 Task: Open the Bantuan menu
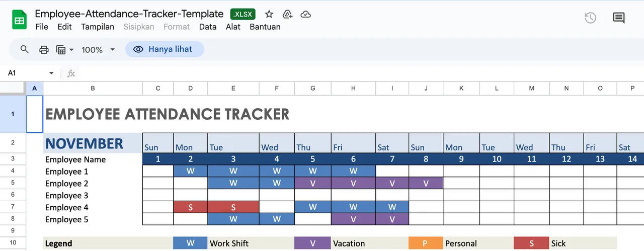pos(265,27)
